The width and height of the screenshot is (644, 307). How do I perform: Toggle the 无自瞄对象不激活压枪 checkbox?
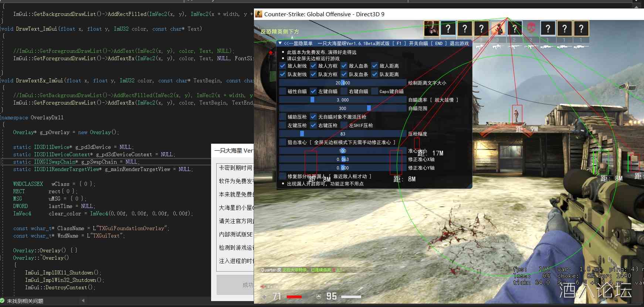point(313,117)
